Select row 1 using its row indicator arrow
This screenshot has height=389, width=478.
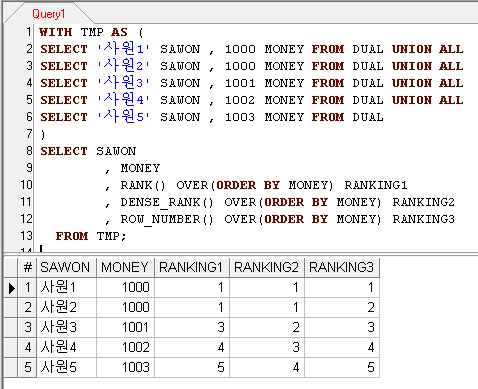click(x=11, y=288)
